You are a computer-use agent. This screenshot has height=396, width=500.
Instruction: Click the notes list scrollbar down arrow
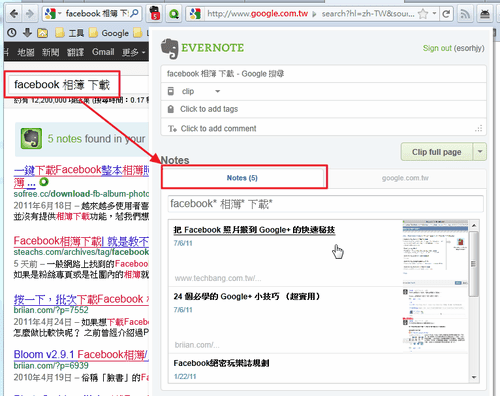(x=474, y=377)
